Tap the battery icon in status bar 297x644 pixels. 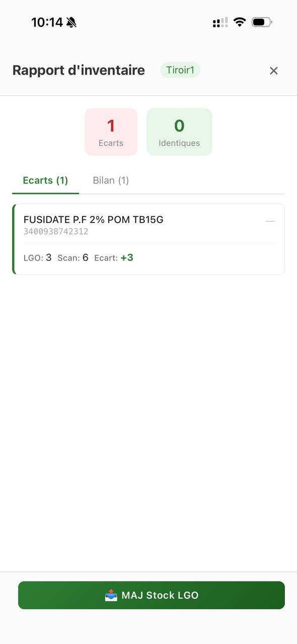click(x=261, y=22)
